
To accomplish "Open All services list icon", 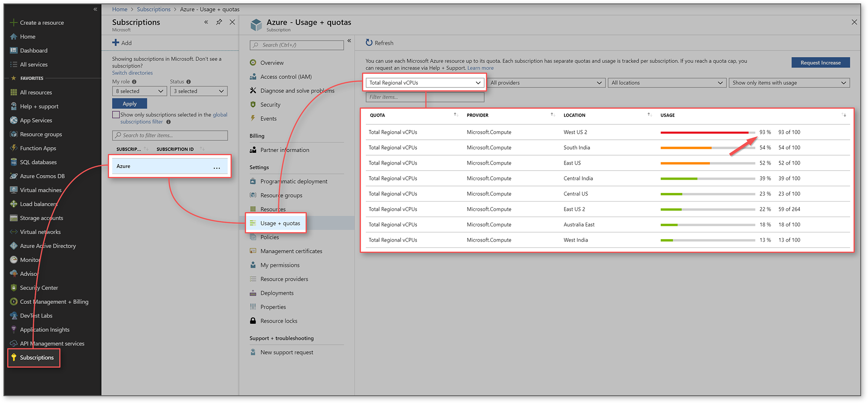I will (14, 64).
